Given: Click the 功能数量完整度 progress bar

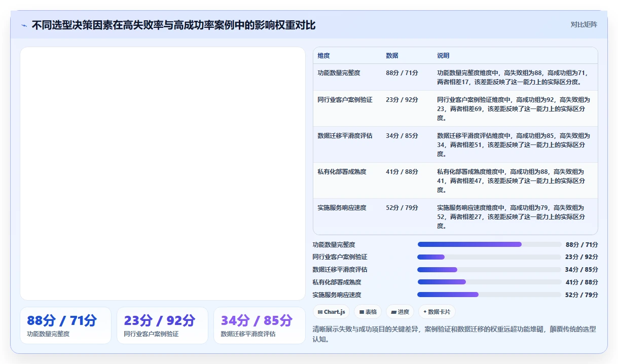Looking at the screenshot, I should point(489,244).
